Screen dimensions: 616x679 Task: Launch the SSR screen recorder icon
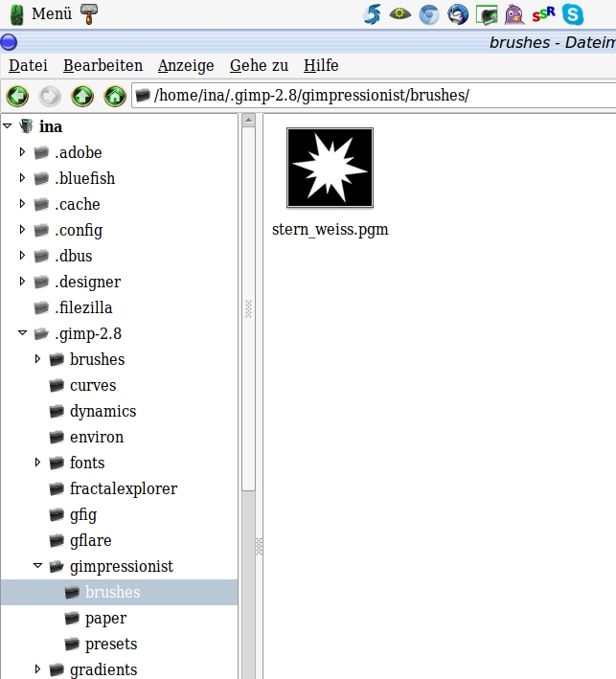click(x=543, y=14)
